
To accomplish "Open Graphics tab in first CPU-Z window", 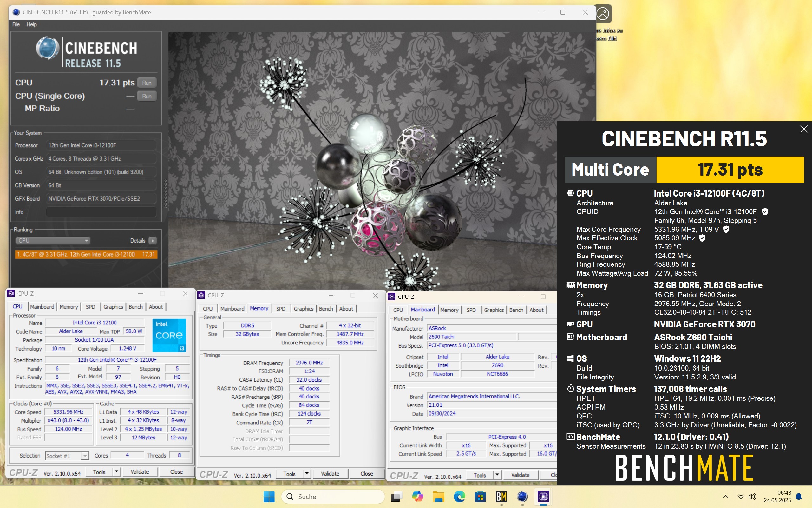I will pyautogui.click(x=113, y=307).
